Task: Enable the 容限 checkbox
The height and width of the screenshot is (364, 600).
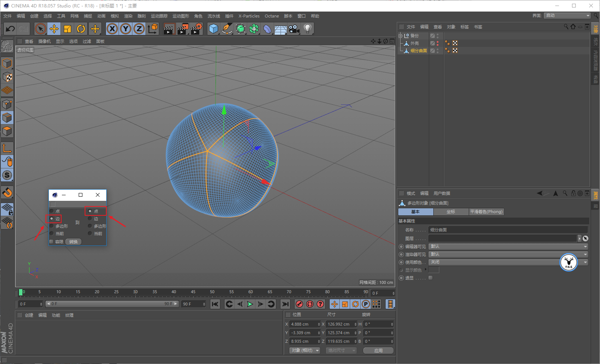Action: point(51,242)
